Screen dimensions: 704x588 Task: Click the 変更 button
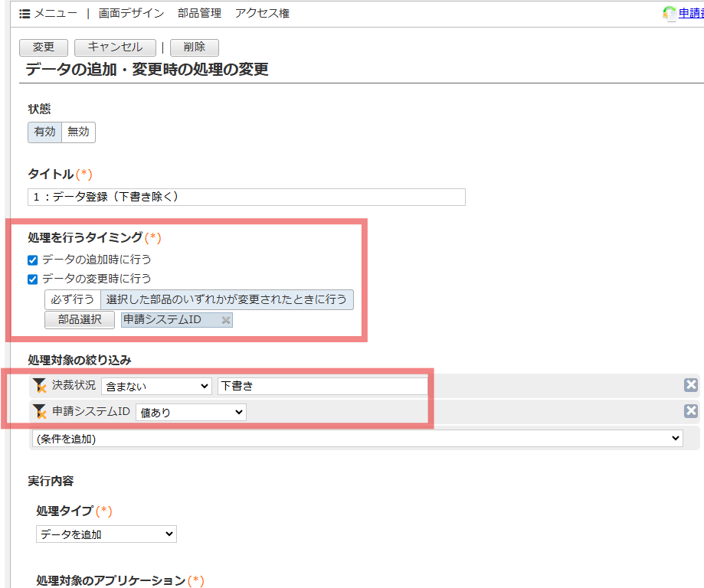pos(44,47)
